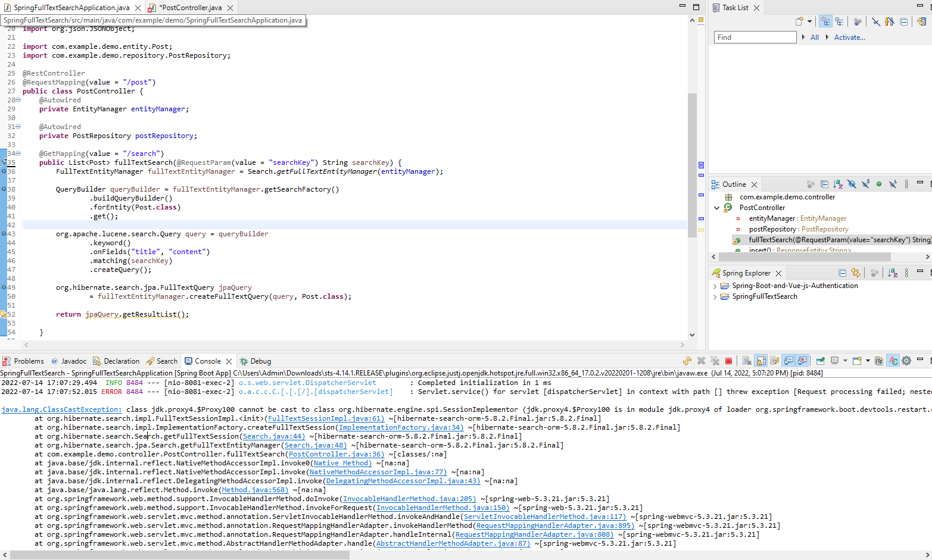Click the Show Console color legend icon

point(879,361)
